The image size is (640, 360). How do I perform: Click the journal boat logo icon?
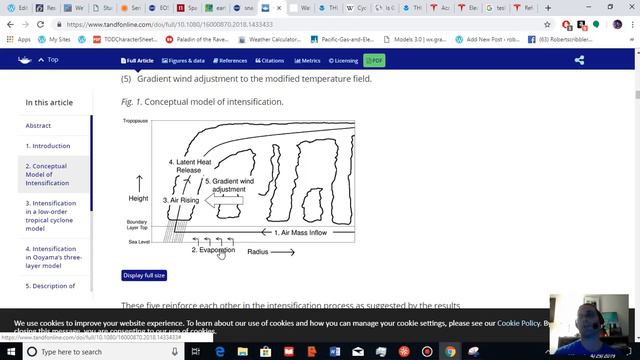click(x=24, y=60)
